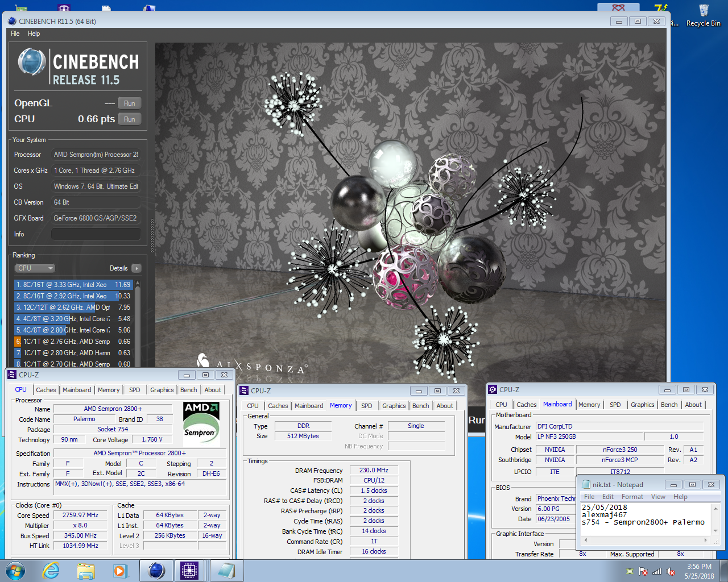Switch to Notepad taskbar button
The width and height of the screenshot is (728, 582).
click(226, 571)
